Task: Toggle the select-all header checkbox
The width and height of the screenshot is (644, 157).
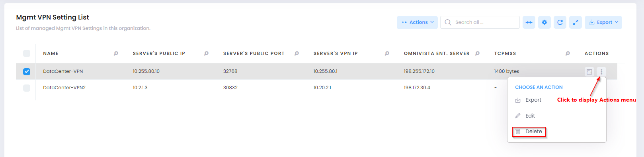Action: [27, 53]
